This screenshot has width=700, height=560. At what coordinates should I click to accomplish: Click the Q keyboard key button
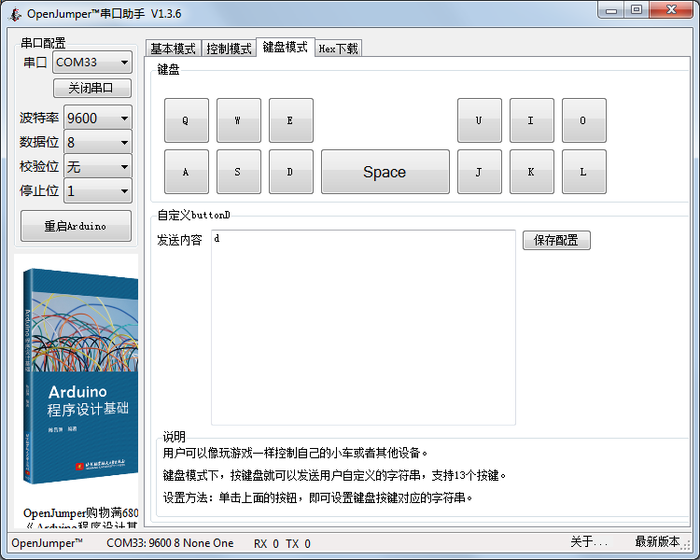click(x=186, y=121)
